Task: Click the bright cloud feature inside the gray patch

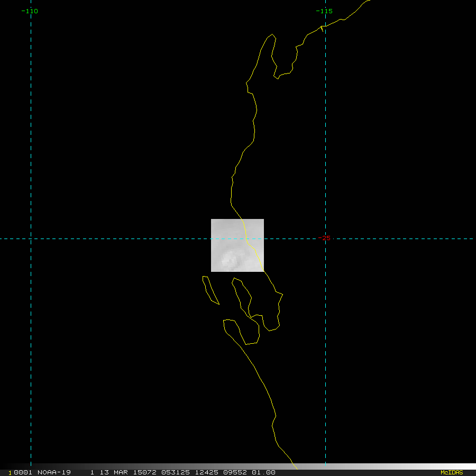Action: point(230,259)
